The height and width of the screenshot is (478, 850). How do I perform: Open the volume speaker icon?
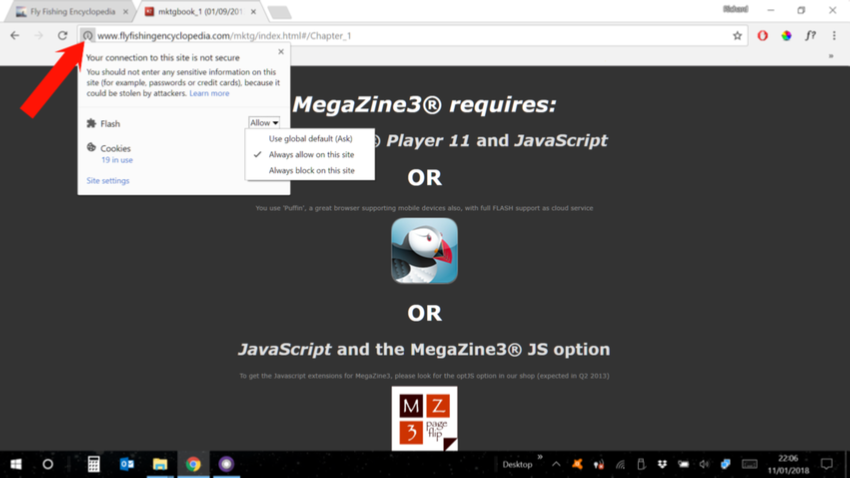704,464
